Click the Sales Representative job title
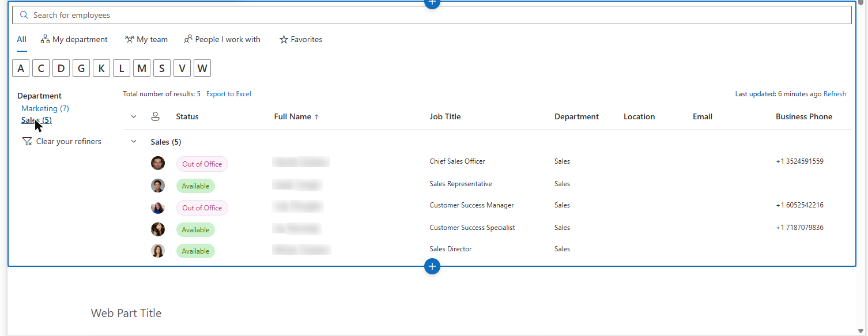The height and width of the screenshot is (336, 868). tap(461, 184)
